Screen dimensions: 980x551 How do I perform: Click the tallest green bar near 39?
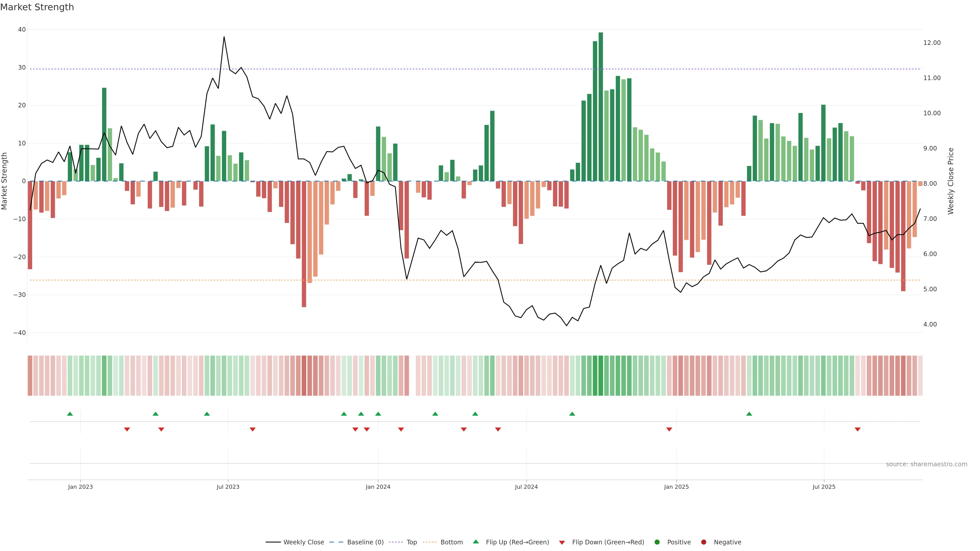(601, 106)
